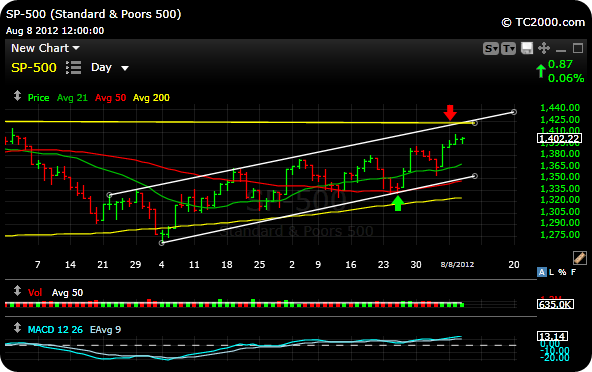Click the SP-500 symbol label
Screen dimensions: 592x372
pos(34,68)
